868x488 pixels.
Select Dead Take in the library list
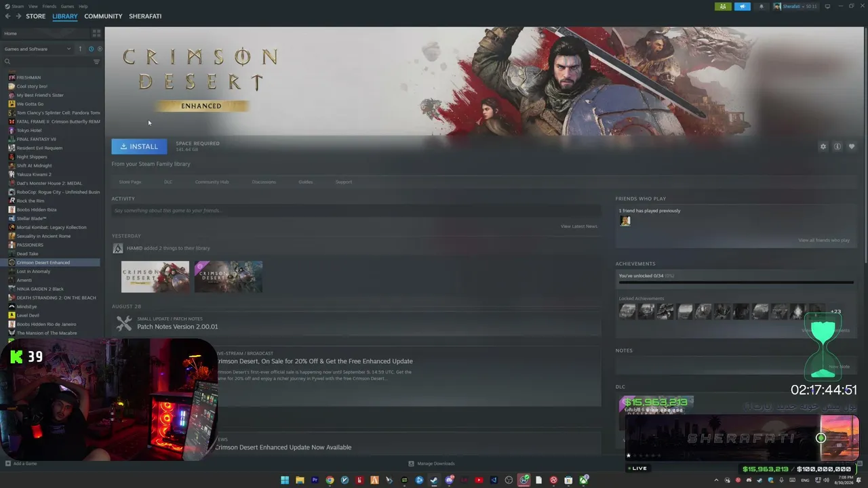pyautogui.click(x=28, y=253)
